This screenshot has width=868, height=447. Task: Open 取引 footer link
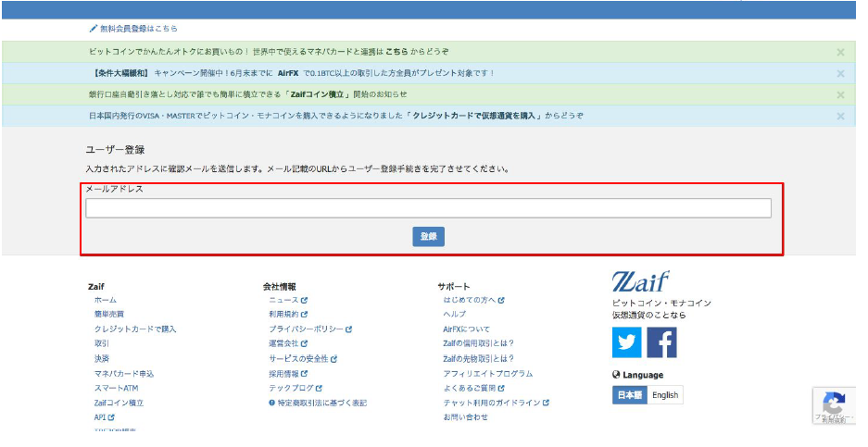102,343
